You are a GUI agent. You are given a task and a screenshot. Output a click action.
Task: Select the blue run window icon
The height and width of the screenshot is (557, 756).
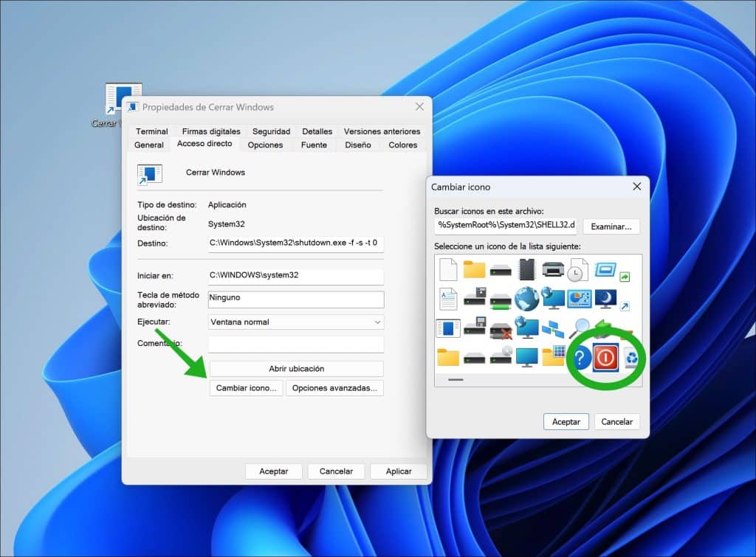605,269
